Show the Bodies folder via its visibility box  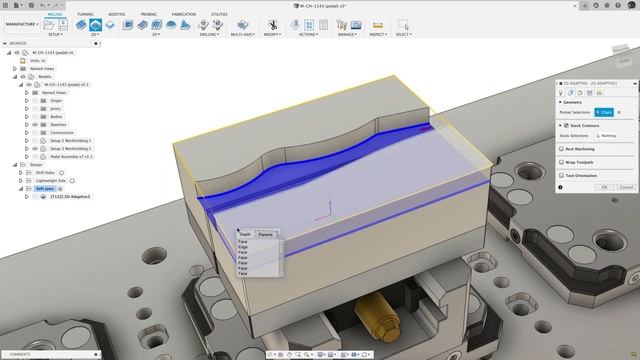tap(35, 116)
